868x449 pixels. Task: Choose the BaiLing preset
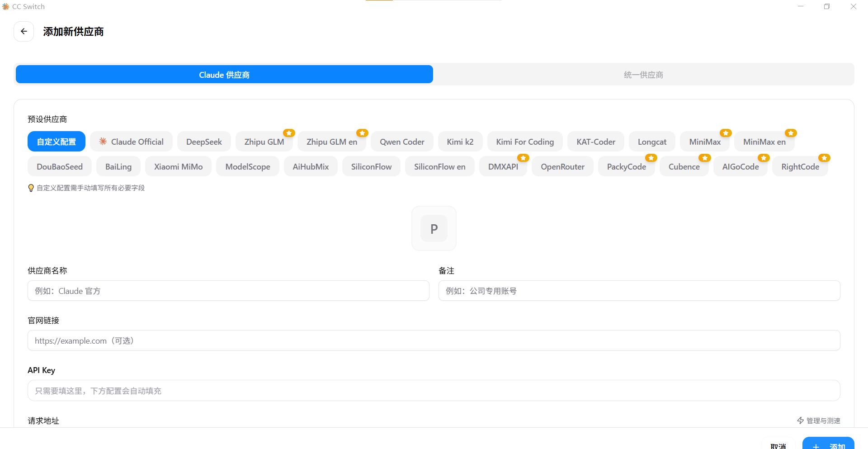[118, 166]
